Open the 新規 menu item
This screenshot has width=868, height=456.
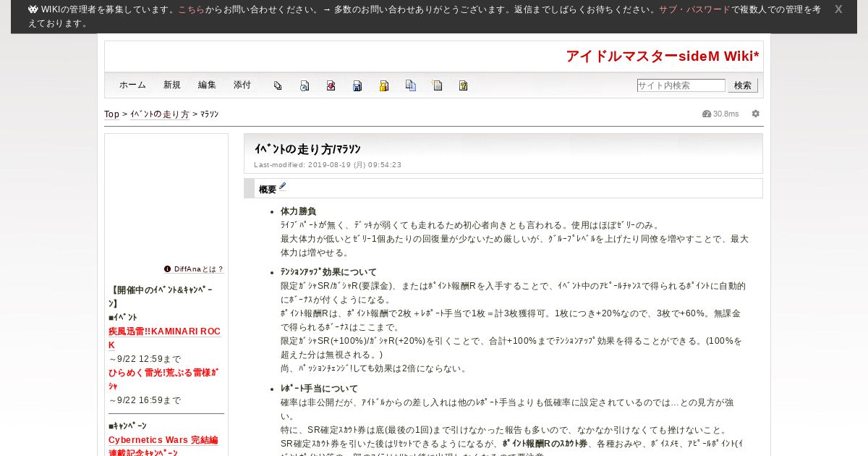(172, 85)
